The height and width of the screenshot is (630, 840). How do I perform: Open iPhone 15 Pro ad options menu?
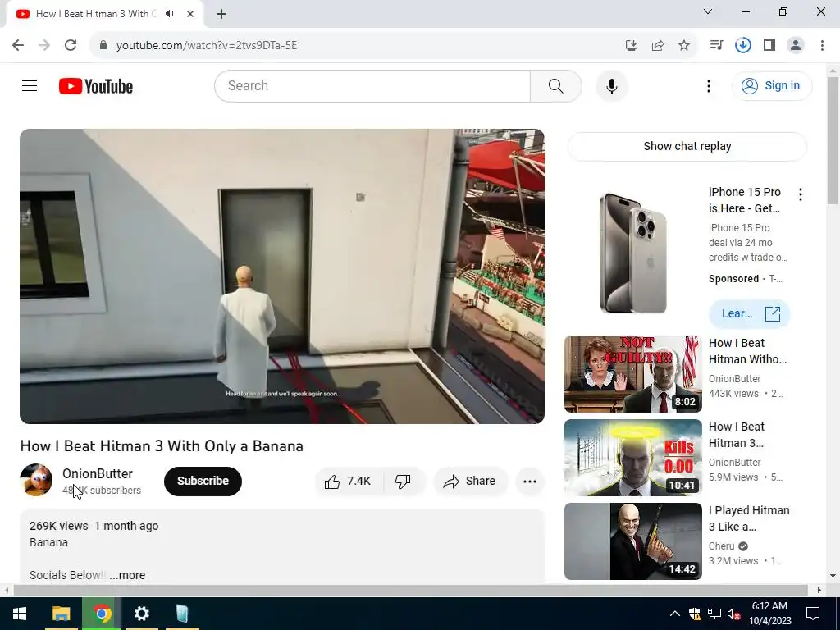pos(801,194)
